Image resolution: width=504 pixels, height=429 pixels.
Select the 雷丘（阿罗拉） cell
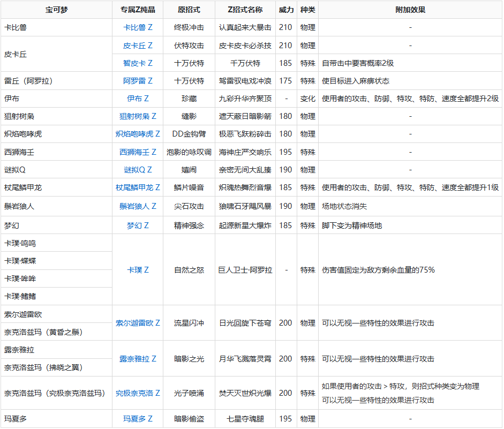pos(57,81)
